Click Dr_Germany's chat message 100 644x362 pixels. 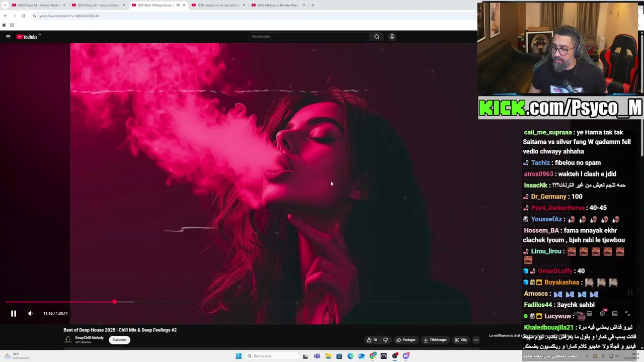click(x=577, y=197)
